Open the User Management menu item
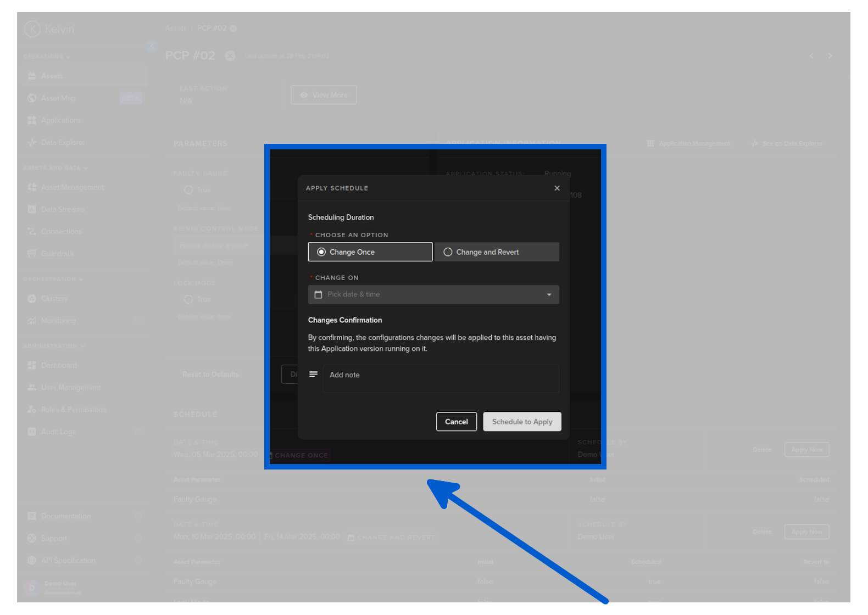This screenshot has width=868, height=615. (x=71, y=388)
